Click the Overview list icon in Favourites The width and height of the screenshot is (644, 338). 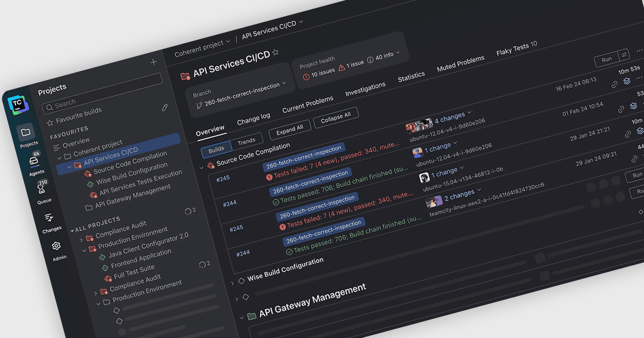[57, 147]
